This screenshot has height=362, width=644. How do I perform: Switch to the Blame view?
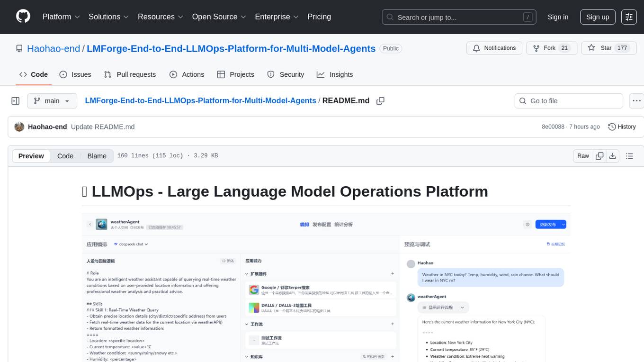point(97,156)
